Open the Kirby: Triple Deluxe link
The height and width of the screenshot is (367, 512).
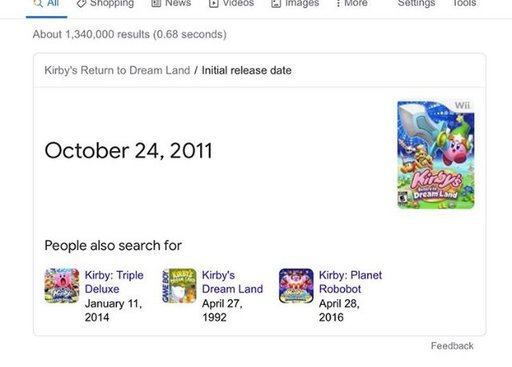click(x=114, y=282)
